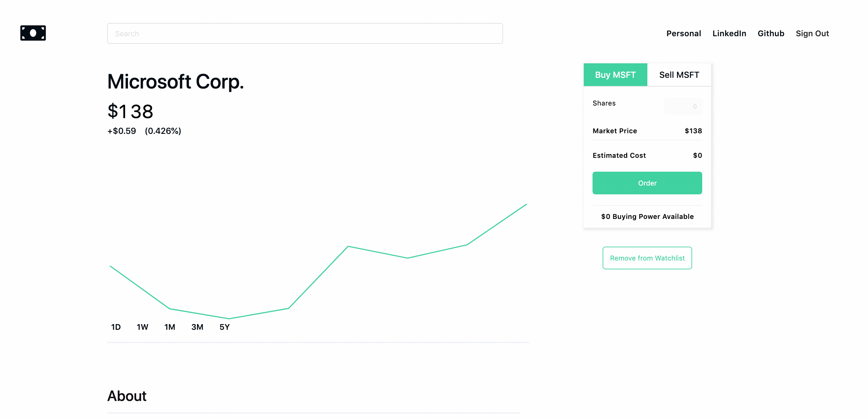Click the Estimated Cost value
Screen dimensions: 868x418
697,155
